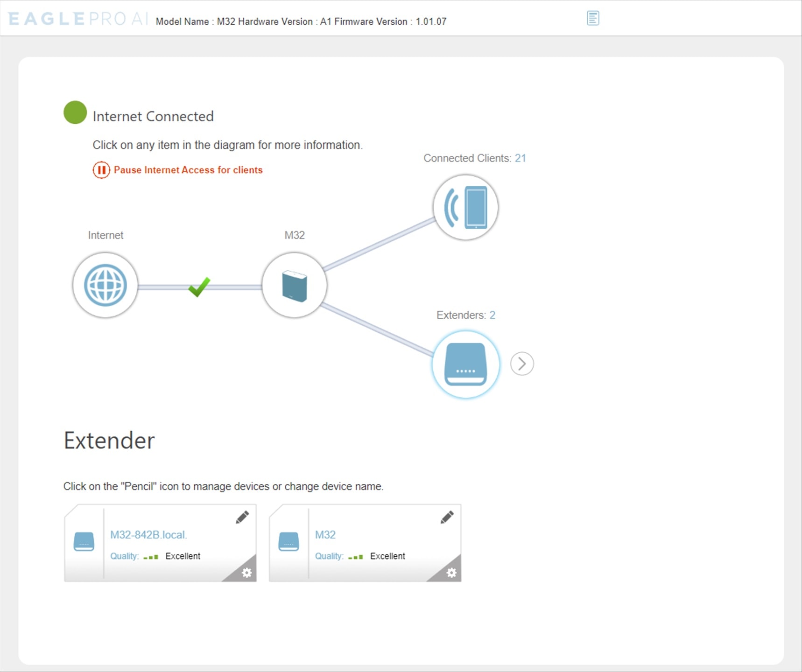Click the Internet globe icon in the diagram
Screen dimensions: 802x672
(x=105, y=285)
